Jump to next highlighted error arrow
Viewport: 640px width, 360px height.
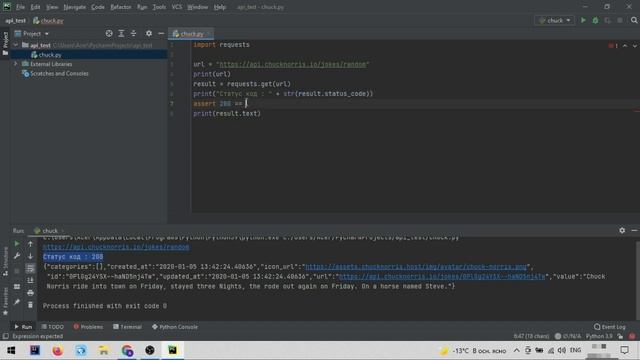(635, 46)
